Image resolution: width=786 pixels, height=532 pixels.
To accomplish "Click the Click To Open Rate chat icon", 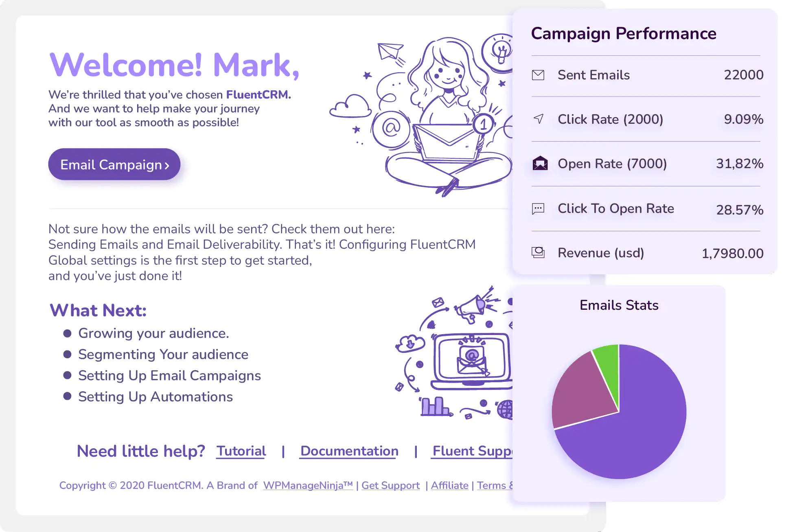I will coord(538,209).
